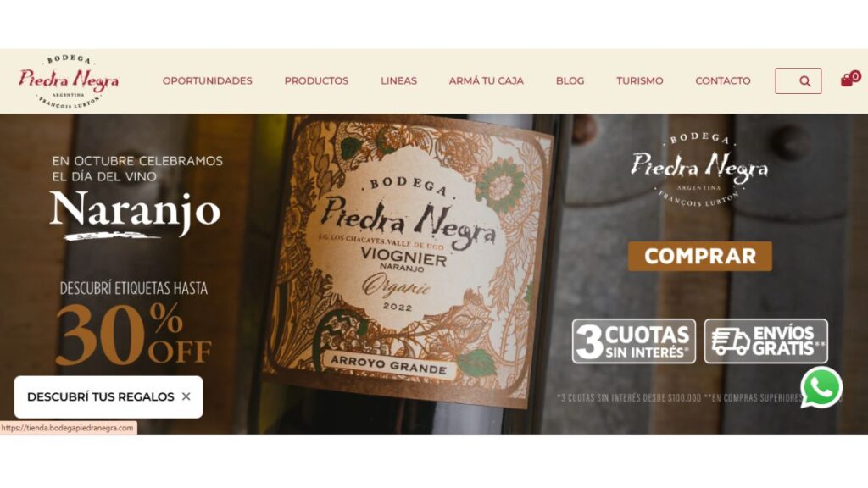Image resolution: width=868 pixels, height=488 pixels.
Task: Click the 30% OFF promotion text
Action: pyautogui.click(x=133, y=335)
